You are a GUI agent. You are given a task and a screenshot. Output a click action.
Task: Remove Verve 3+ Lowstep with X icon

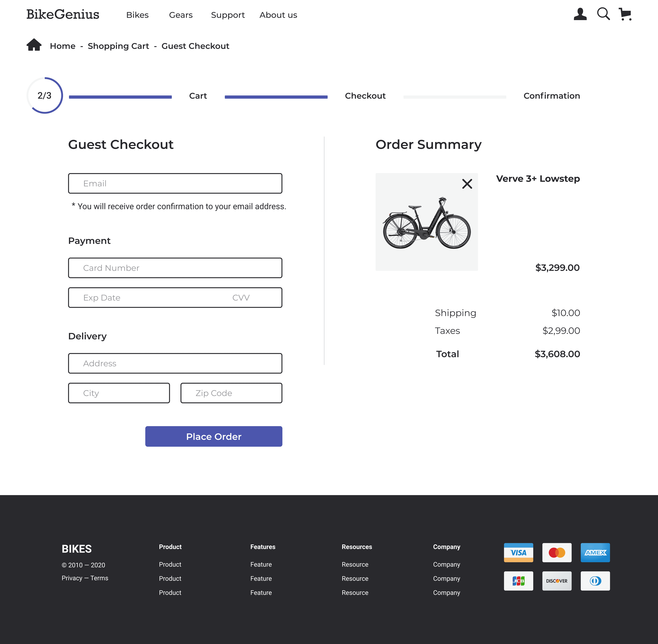[x=467, y=184]
